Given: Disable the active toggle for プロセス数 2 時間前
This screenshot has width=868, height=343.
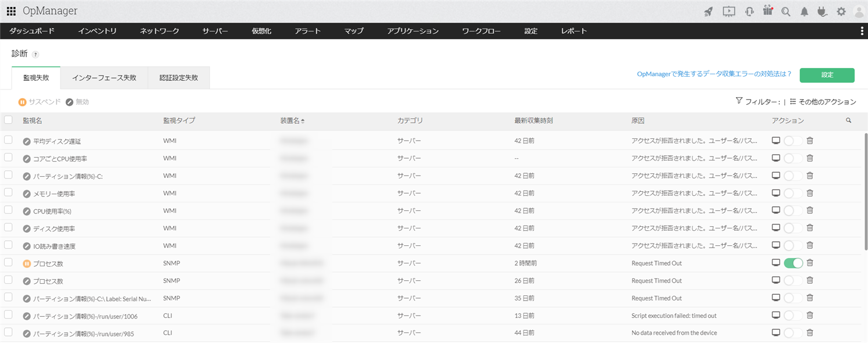Looking at the screenshot, I should tap(793, 263).
